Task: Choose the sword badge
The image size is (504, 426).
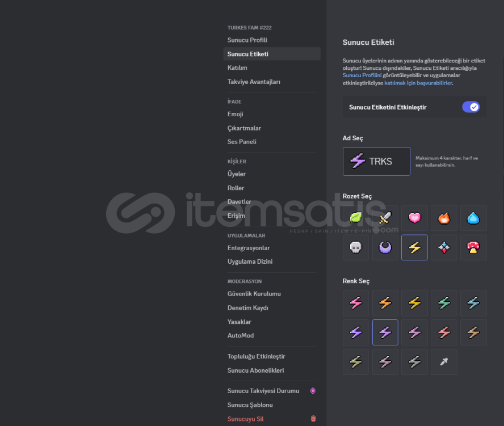Action: point(385,218)
